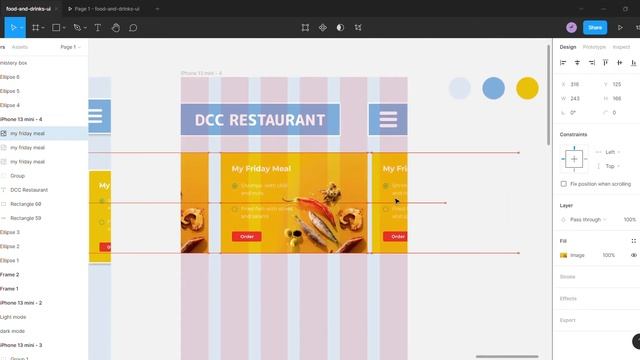The width and height of the screenshot is (640, 360).
Task: Switch to Page 1 presentation tab
Action: pos(107,9)
